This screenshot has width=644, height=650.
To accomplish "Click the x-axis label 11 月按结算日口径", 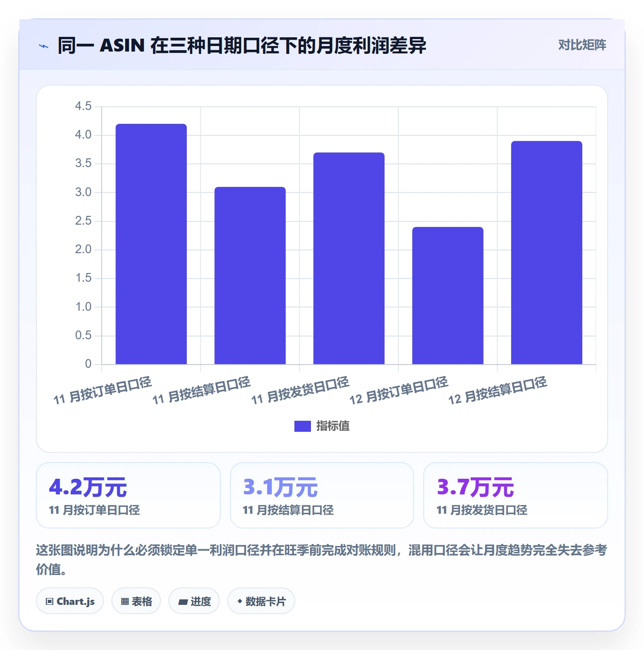I will coord(201,390).
